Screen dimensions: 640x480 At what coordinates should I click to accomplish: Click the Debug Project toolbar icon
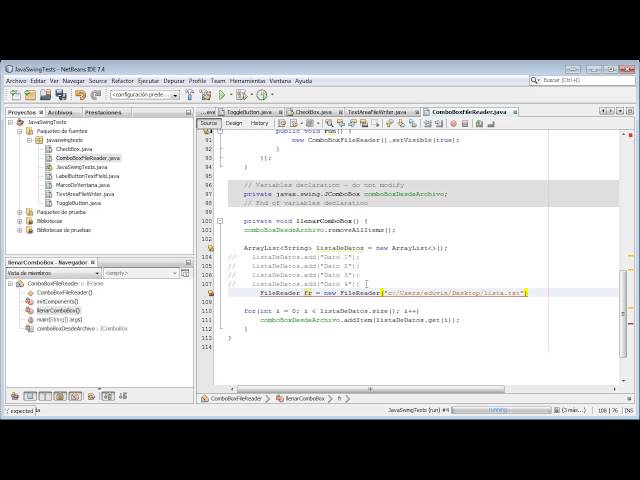pos(242,95)
